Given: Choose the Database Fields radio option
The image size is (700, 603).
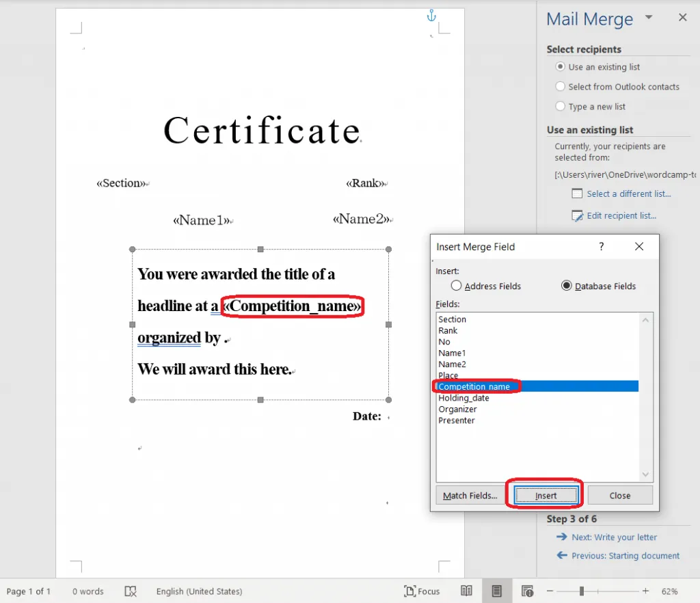Looking at the screenshot, I should (x=566, y=286).
